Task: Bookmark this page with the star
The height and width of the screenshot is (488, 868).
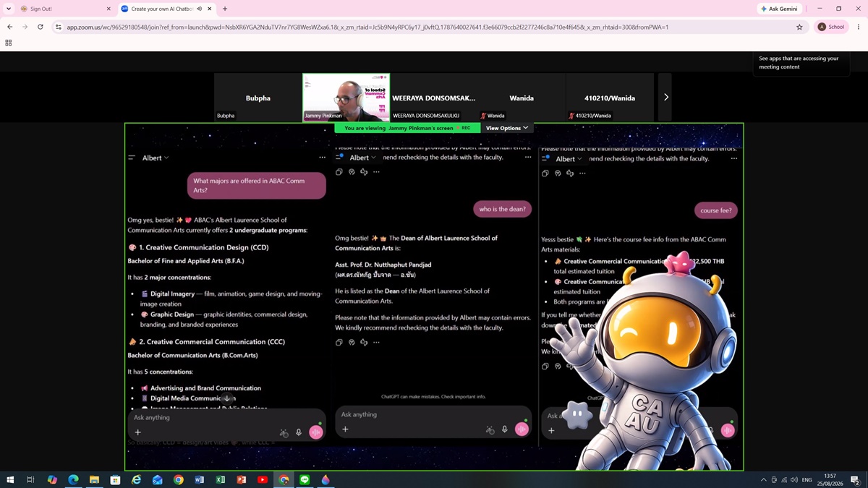Action: 799,27
